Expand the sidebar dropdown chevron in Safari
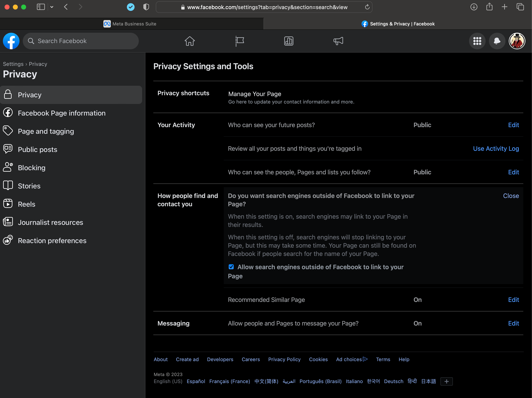 click(52, 7)
